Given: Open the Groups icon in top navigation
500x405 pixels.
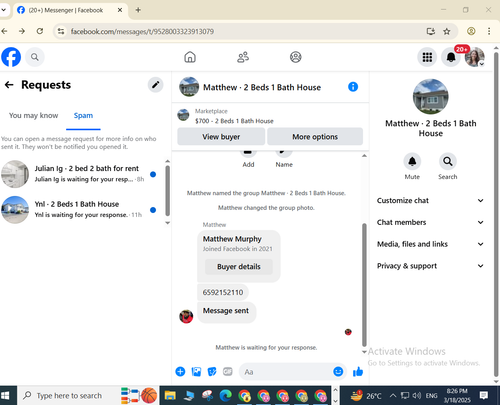Looking at the screenshot, I should coord(296,57).
